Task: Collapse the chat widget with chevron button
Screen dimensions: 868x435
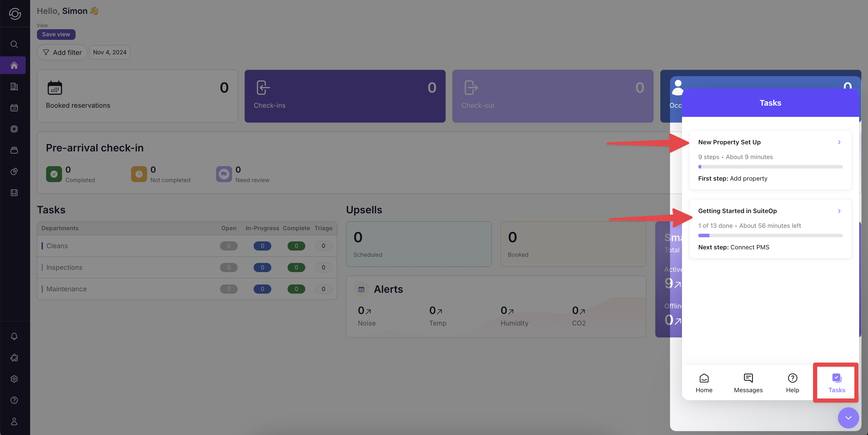Action: pos(848,418)
